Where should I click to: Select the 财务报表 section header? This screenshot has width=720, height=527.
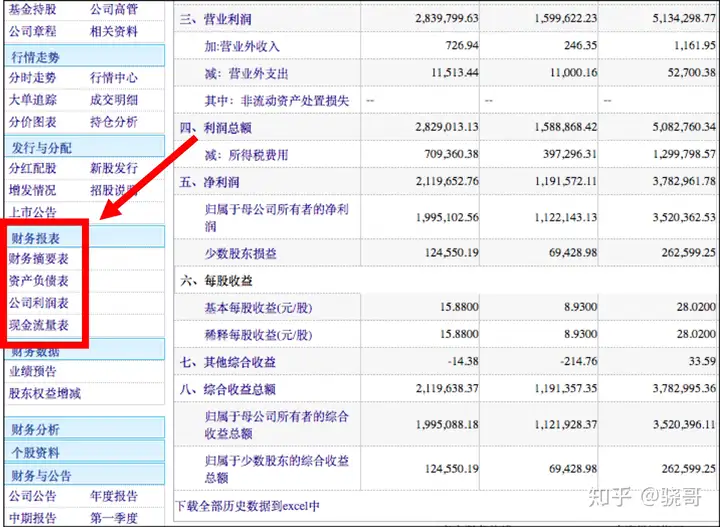click(x=84, y=237)
